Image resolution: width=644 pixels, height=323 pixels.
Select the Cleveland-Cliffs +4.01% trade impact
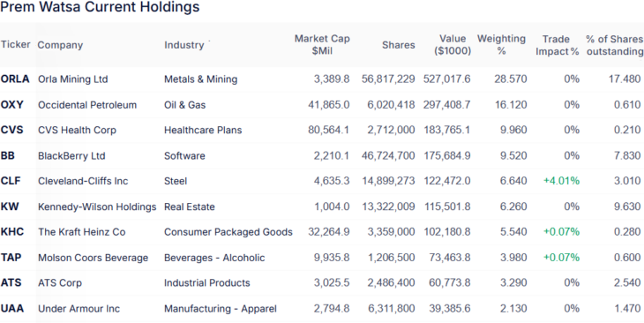(561, 181)
